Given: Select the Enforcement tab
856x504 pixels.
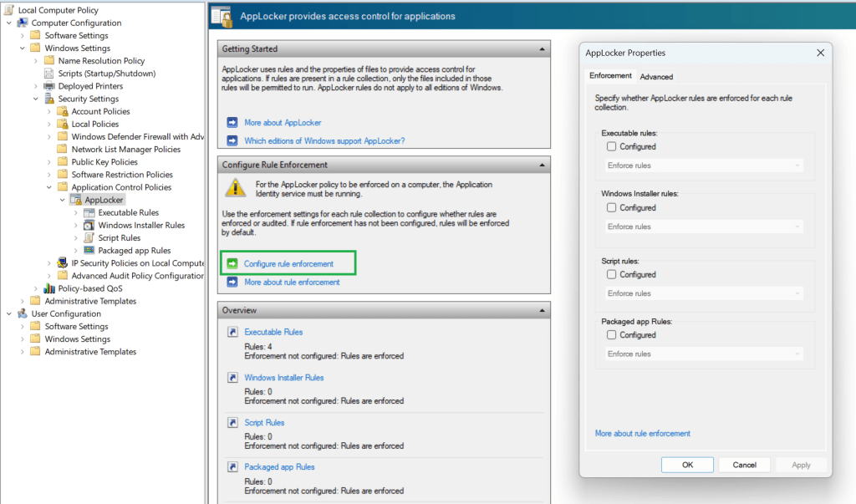Looking at the screenshot, I should click(x=610, y=76).
